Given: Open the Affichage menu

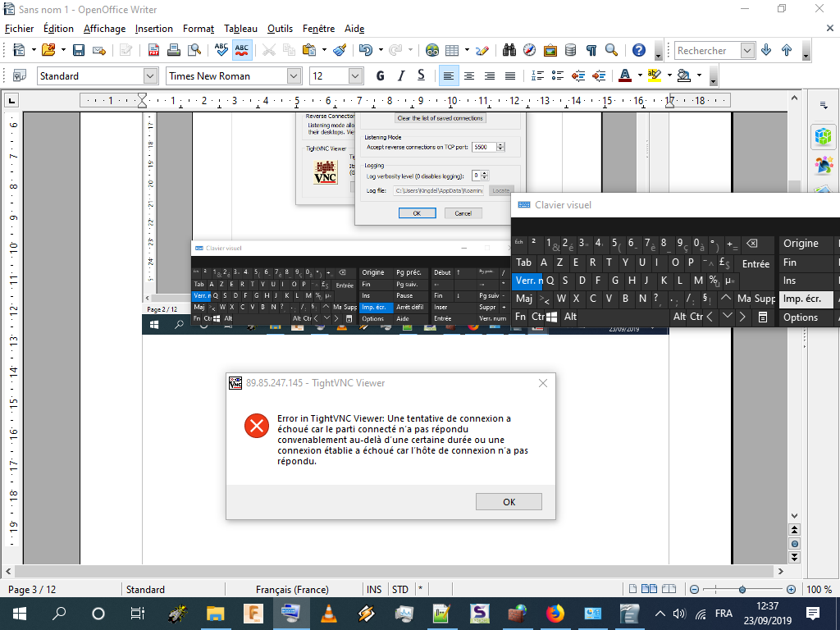Looking at the screenshot, I should tap(104, 29).
